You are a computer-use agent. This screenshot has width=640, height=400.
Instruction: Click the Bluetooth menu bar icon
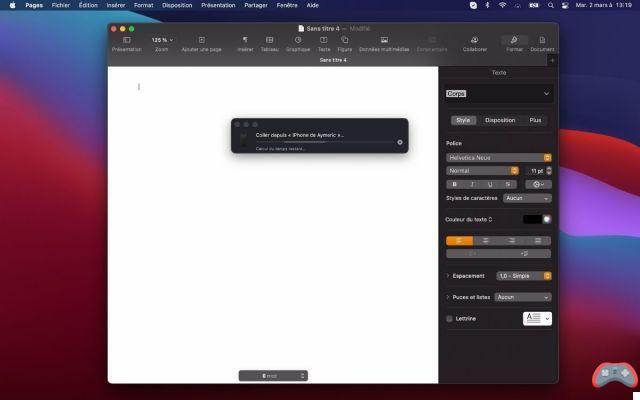tap(487, 5)
